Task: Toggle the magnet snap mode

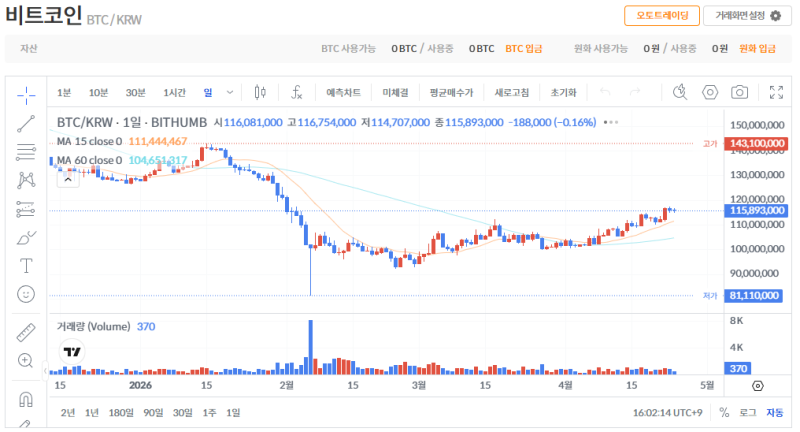Action: coord(26,399)
